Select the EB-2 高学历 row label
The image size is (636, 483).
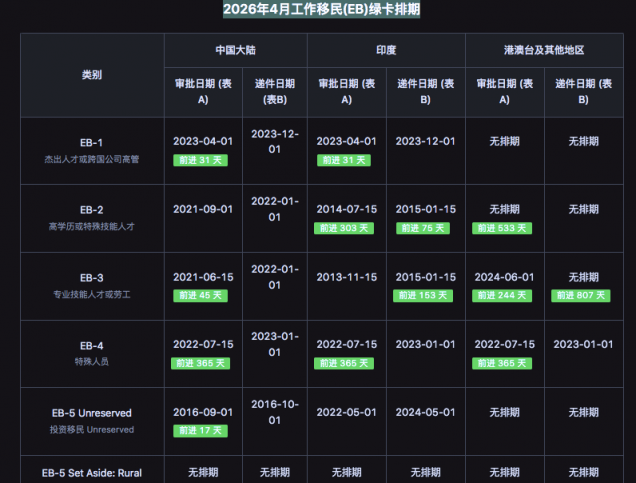click(91, 218)
